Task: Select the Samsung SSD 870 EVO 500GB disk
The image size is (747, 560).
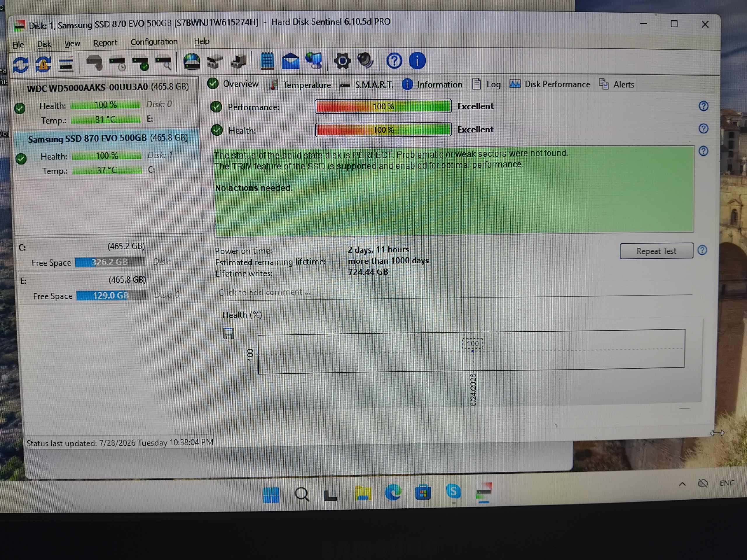Action: pos(107,154)
